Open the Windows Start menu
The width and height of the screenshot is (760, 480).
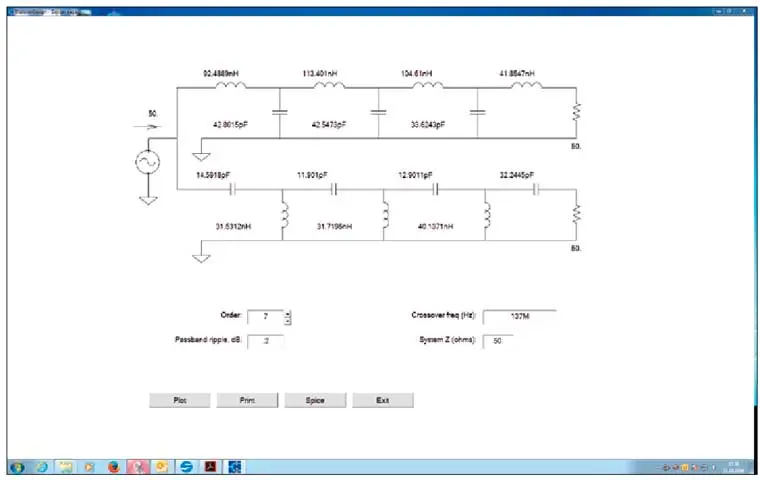click(x=17, y=467)
